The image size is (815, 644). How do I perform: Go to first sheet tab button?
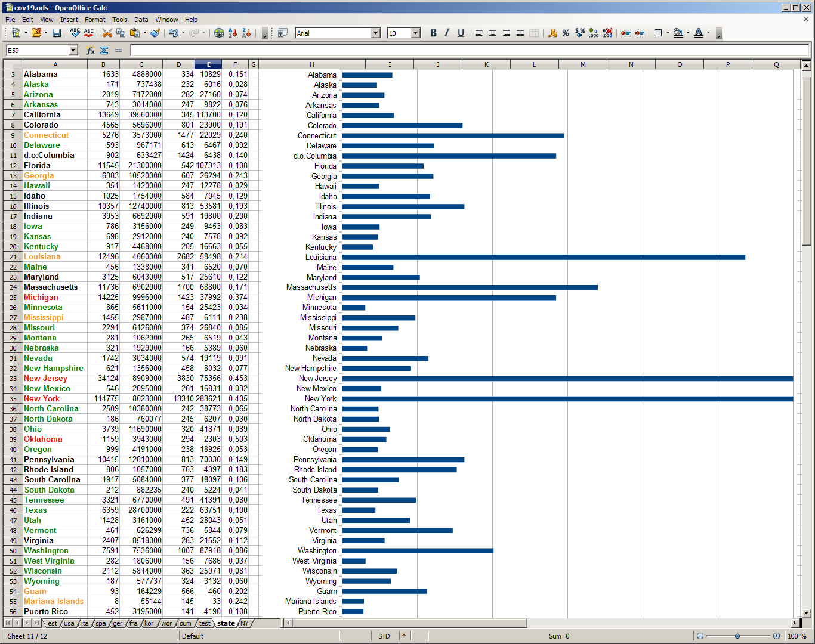(x=8, y=623)
